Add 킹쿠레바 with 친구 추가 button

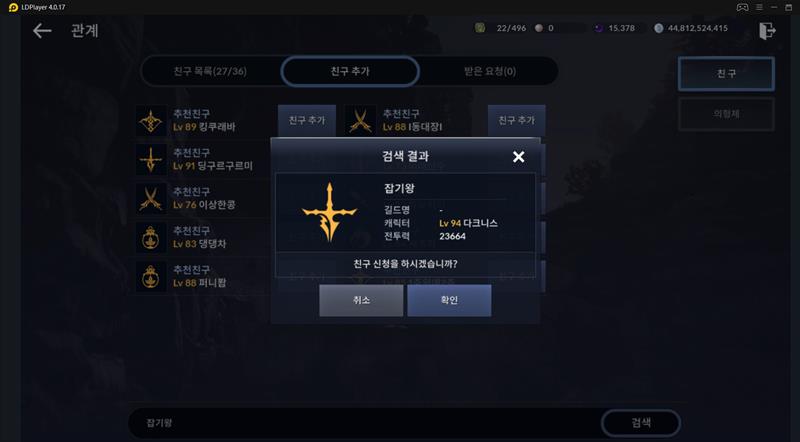[x=307, y=120]
